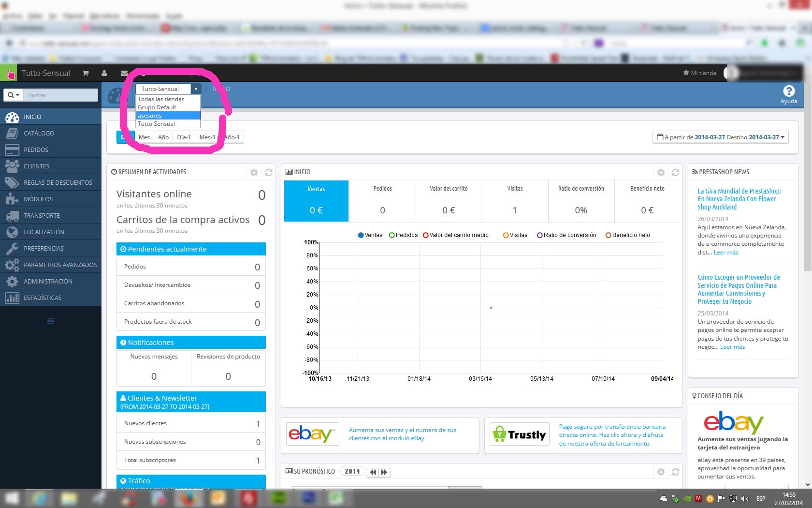Open Ayuda help icon

788,94
